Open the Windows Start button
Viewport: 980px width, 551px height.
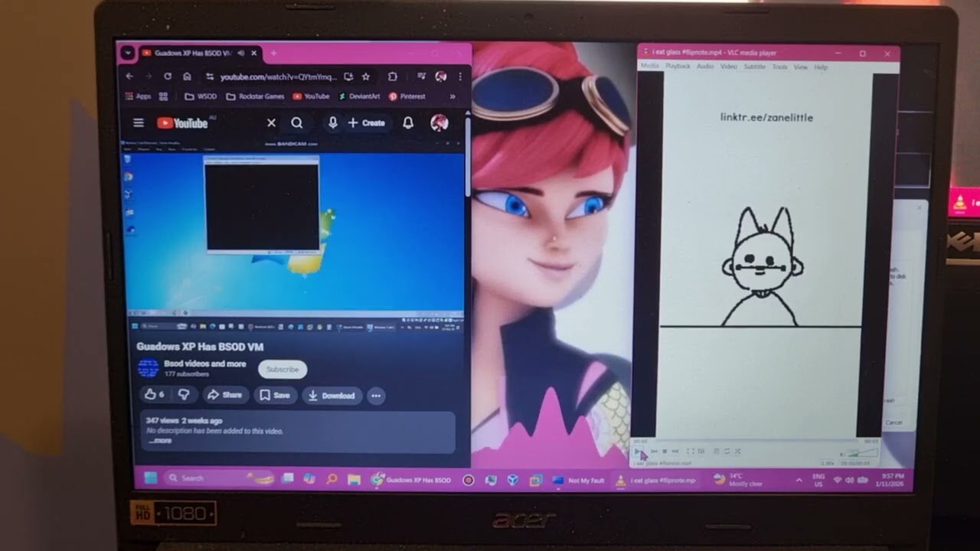pyautogui.click(x=150, y=478)
